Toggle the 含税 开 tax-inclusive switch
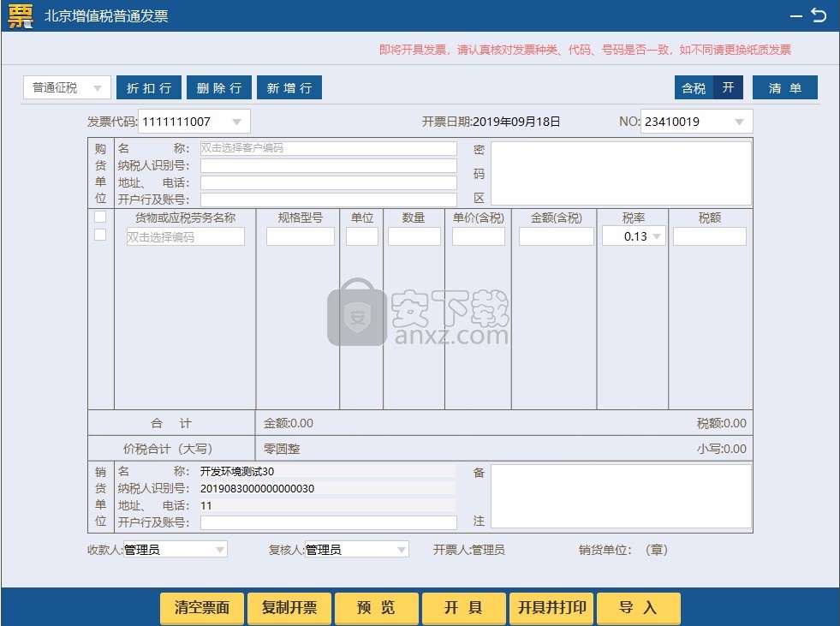Image resolution: width=840 pixels, height=626 pixels. (x=708, y=88)
